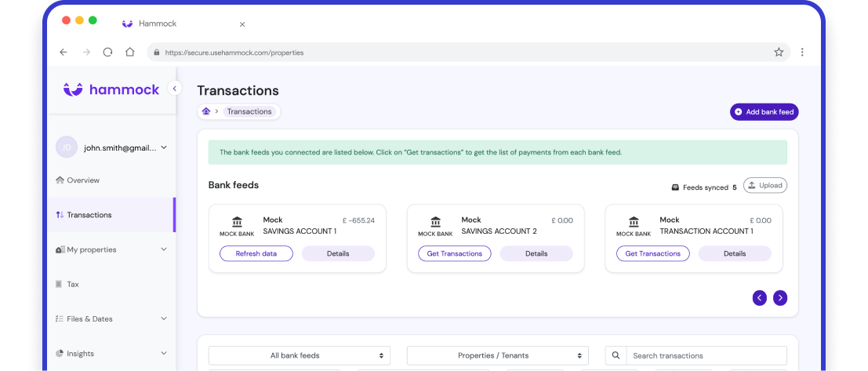Click the Add bank feed button
The width and height of the screenshot is (868, 371).
(764, 112)
